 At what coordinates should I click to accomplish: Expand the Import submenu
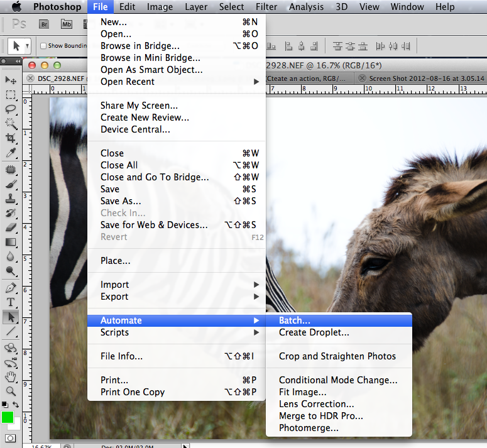[x=256, y=285]
